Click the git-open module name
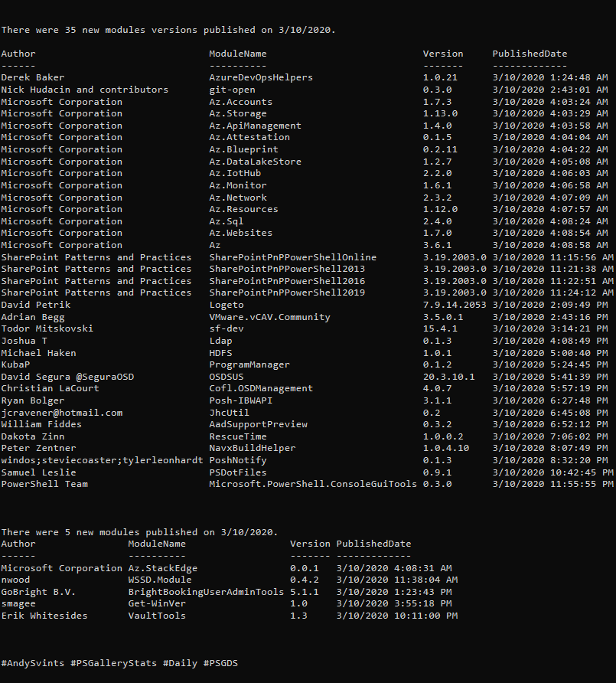 (232, 90)
